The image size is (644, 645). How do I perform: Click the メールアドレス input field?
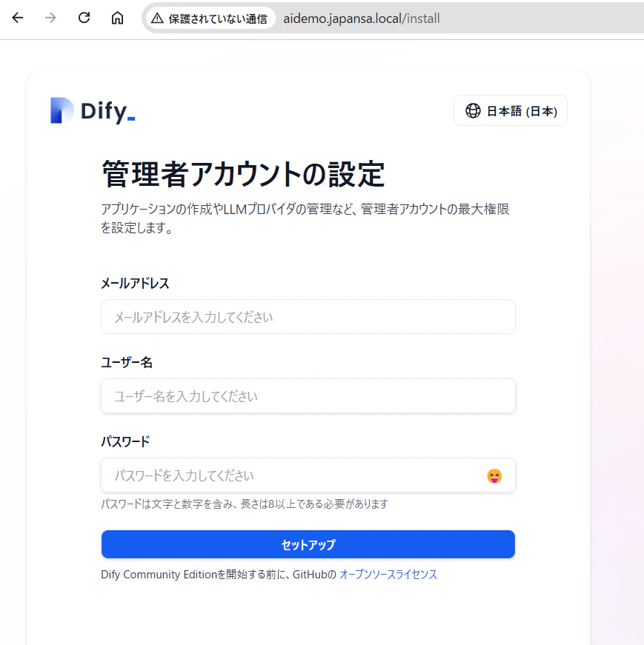click(x=308, y=317)
